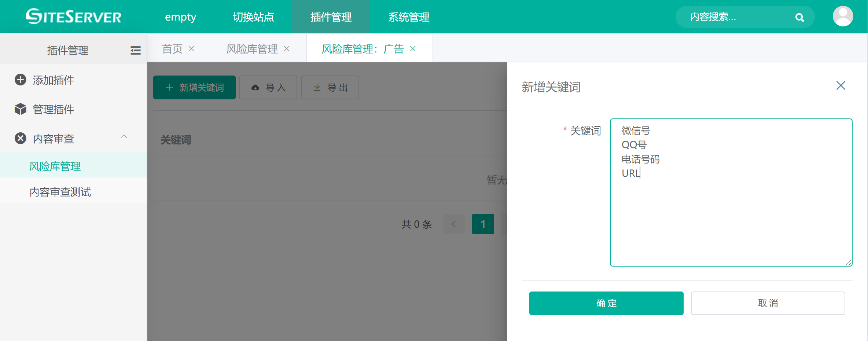Click the 管理插件 cube icon
868x341 pixels.
point(21,109)
